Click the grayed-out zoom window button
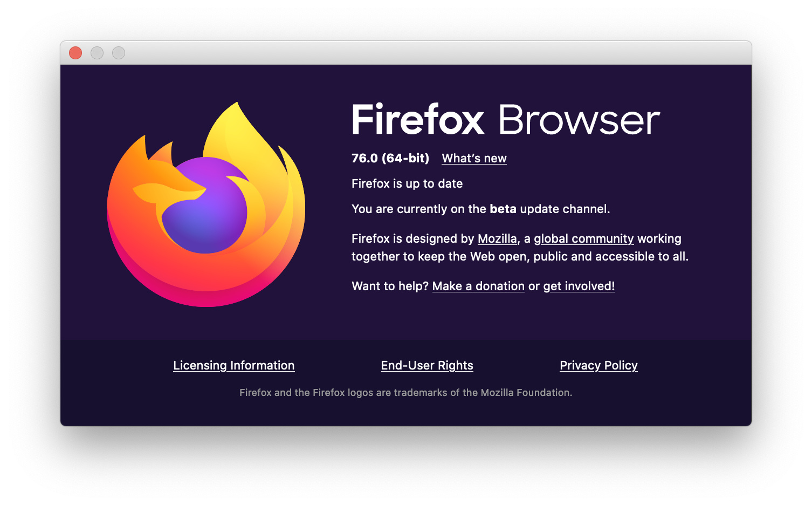Viewport: 812px width, 506px height. pos(119,53)
